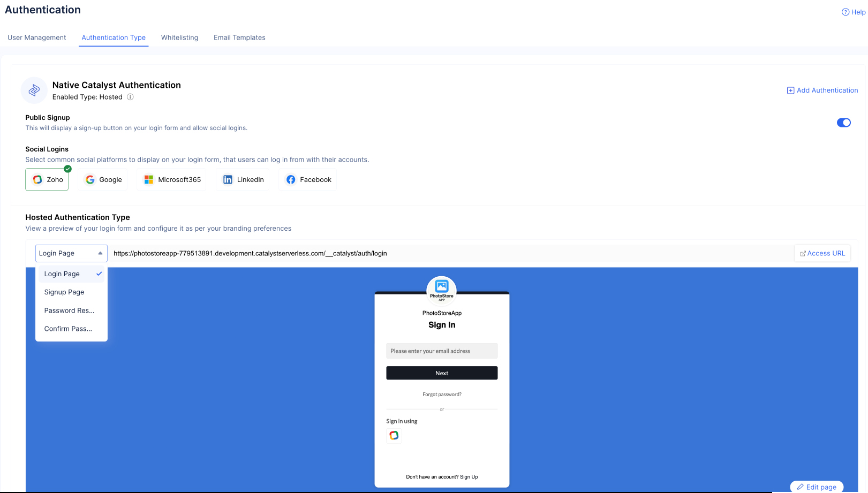Turn off the Public Signup toggle
868x493 pixels.
(843, 123)
